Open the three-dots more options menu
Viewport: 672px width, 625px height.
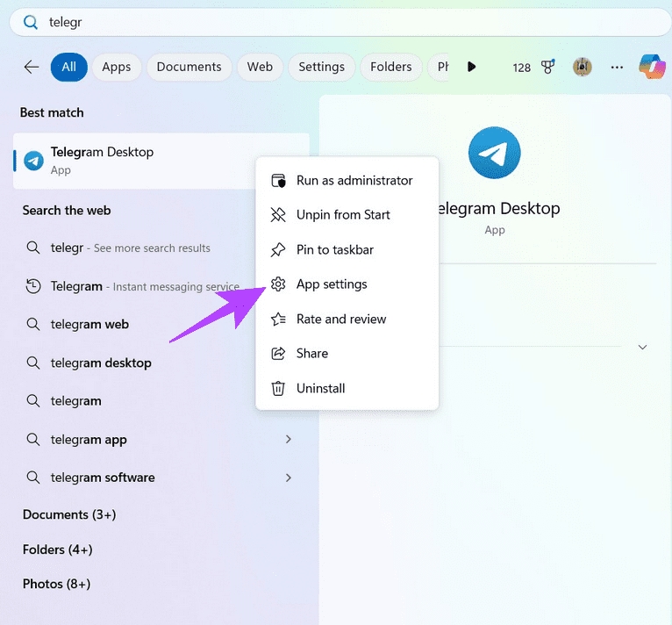(617, 67)
